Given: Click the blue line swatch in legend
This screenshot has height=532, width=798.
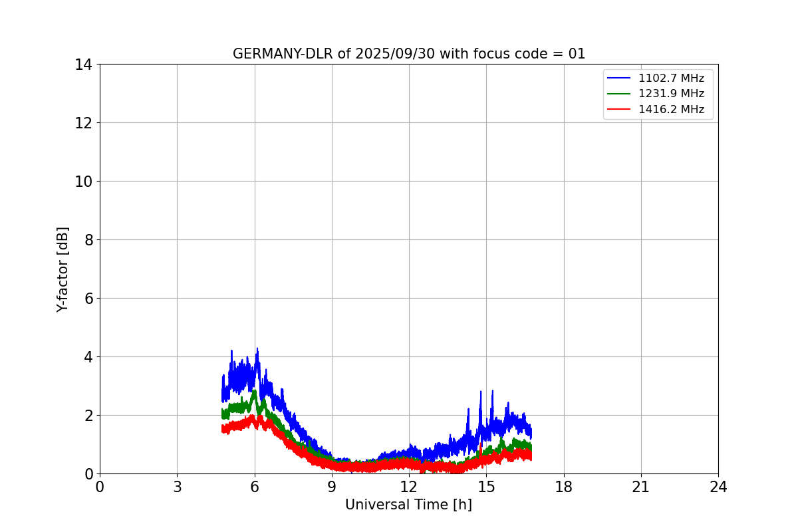Looking at the screenshot, I should (619, 78).
